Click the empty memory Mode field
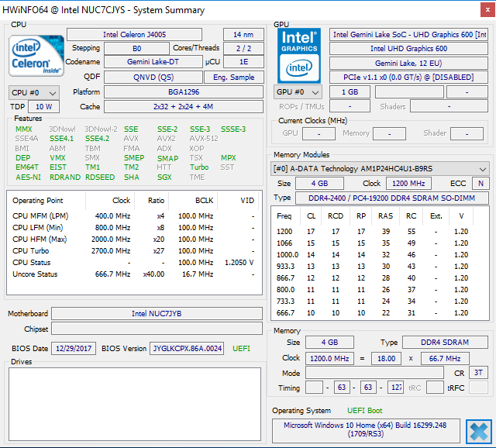 [374, 373]
